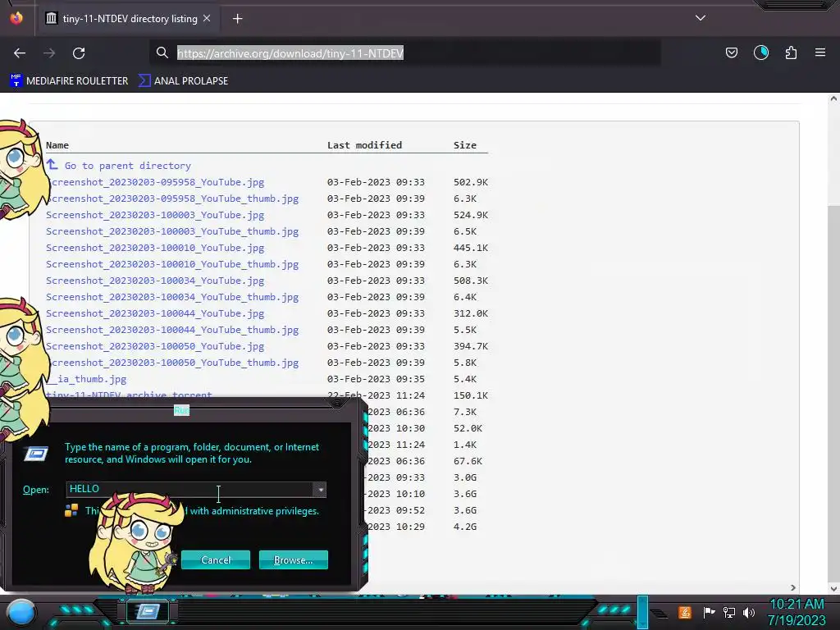This screenshot has height=630, width=840.
Task: Open the Pocket save icon
Action: pos(731,52)
